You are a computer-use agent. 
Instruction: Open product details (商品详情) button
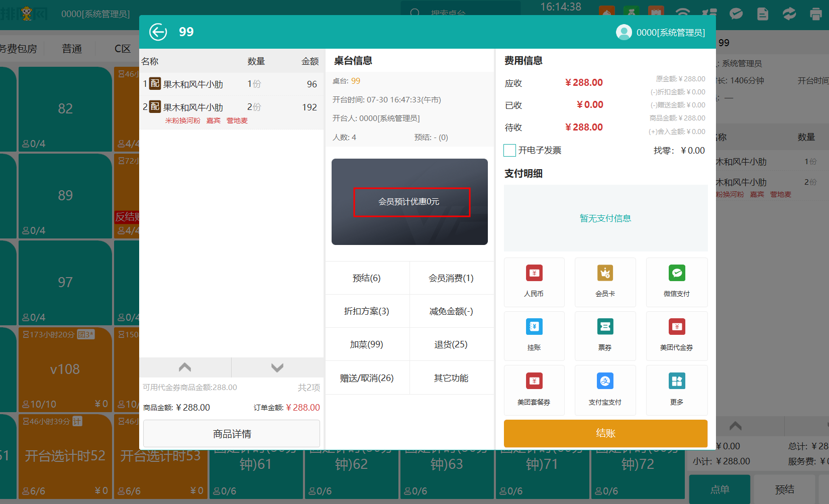[x=232, y=434]
